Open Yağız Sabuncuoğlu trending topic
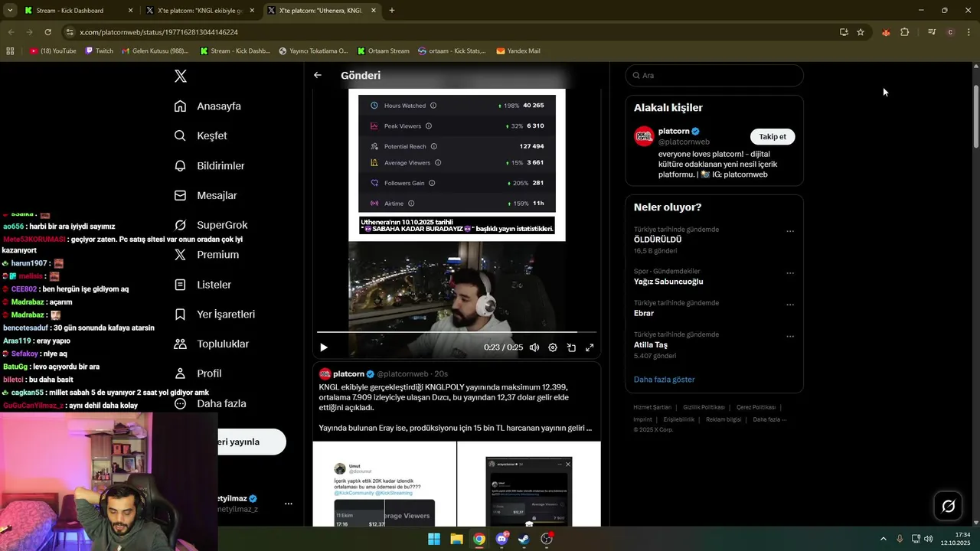Image resolution: width=980 pixels, height=551 pixels. pos(668,282)
